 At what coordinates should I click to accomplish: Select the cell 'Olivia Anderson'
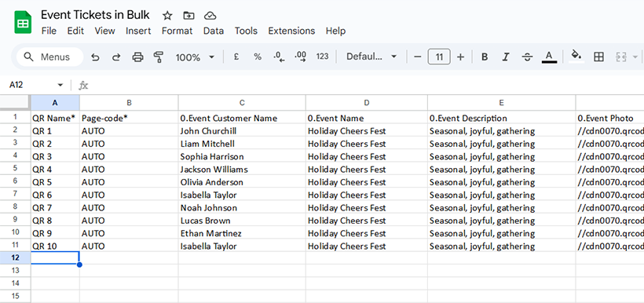click(242, 182)
